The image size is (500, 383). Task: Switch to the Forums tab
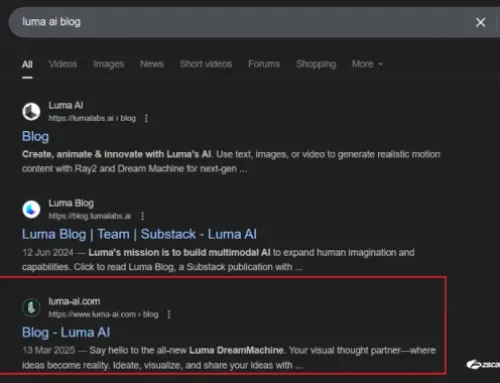tap(264, 64)
